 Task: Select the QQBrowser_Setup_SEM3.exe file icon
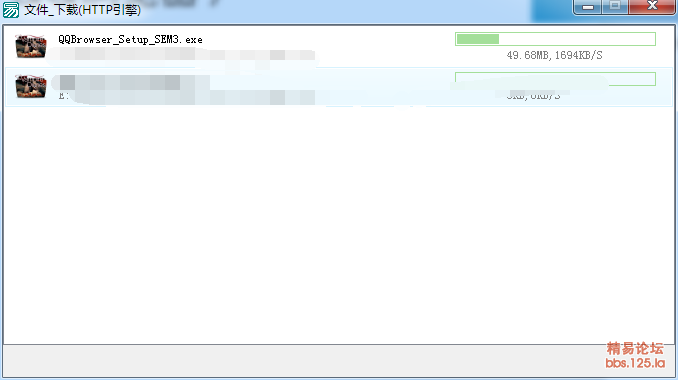click(31, 46)
